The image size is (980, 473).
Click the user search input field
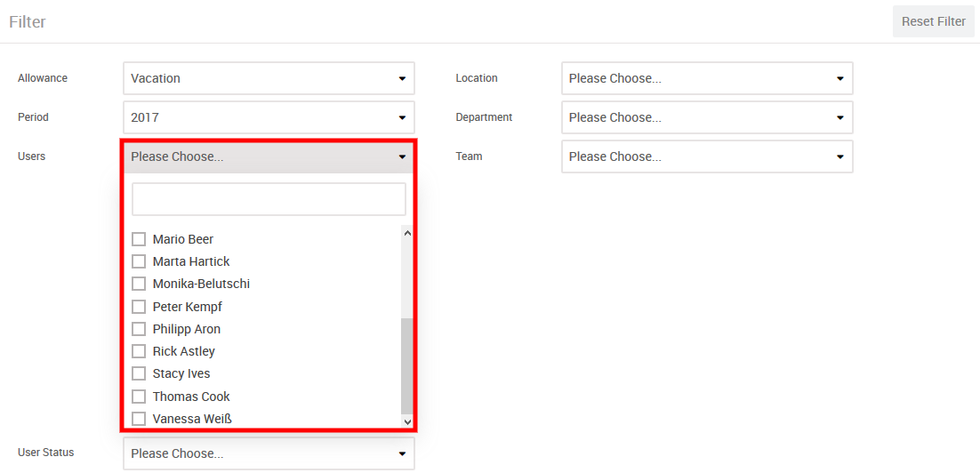point(269,199)
